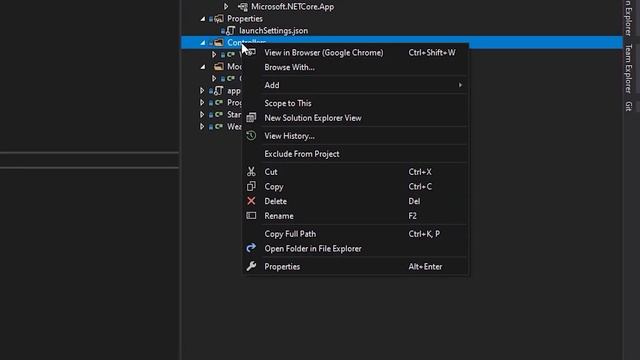Select Open Folder in File Explorer

coord(355,249)
